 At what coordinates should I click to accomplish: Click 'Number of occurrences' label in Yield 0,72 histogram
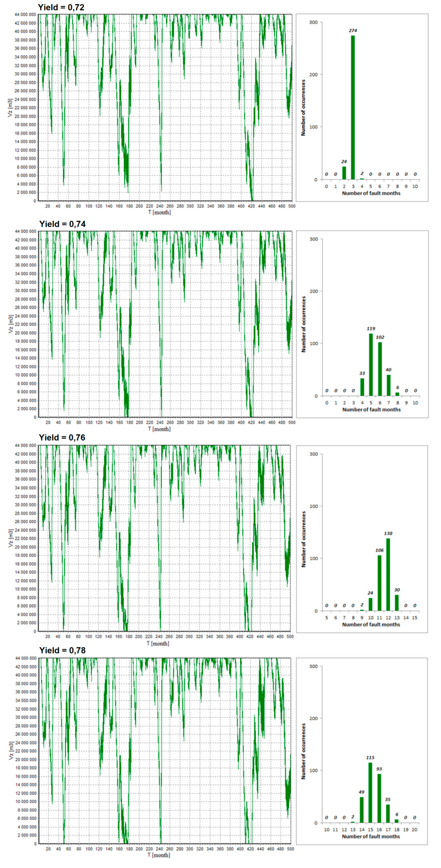[303, 108]
